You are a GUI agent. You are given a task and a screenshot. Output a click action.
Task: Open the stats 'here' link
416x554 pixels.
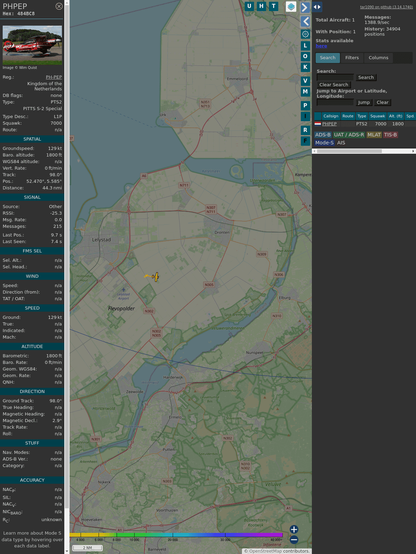point(321,46)
